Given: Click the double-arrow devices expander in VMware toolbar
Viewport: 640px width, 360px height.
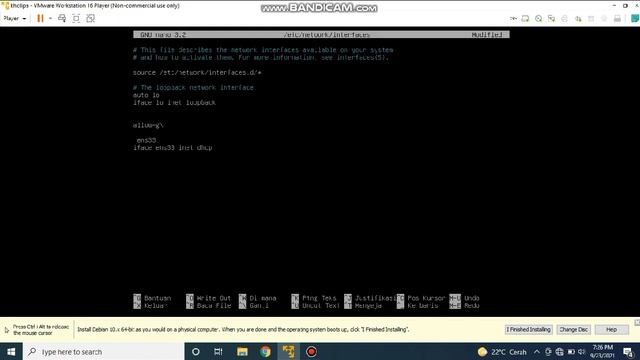Looking at the screenshot, I should [x=513, y=18].
